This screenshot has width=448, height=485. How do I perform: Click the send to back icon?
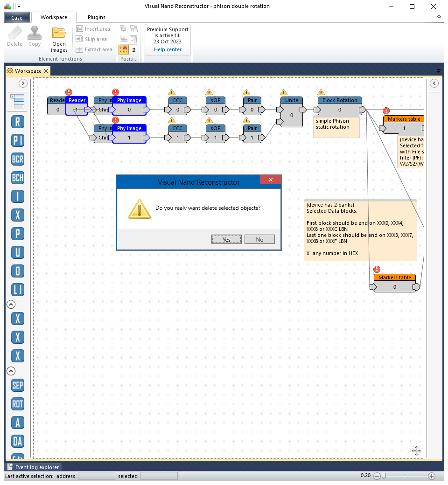pos(134,29)
